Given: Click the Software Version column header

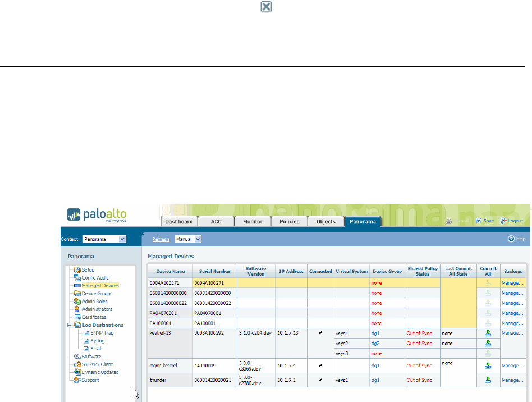Looking at the screenshot, I should point(256,271).
